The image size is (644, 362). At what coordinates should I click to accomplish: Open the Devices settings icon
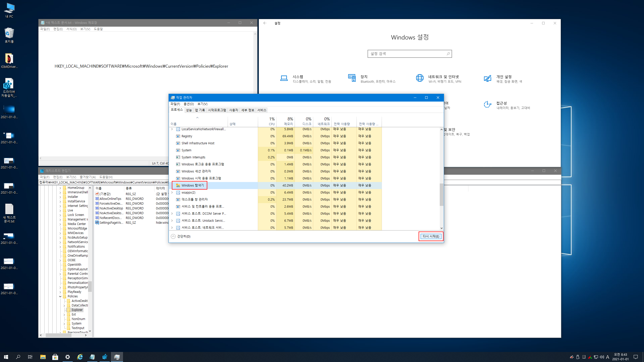pos(352,78)
